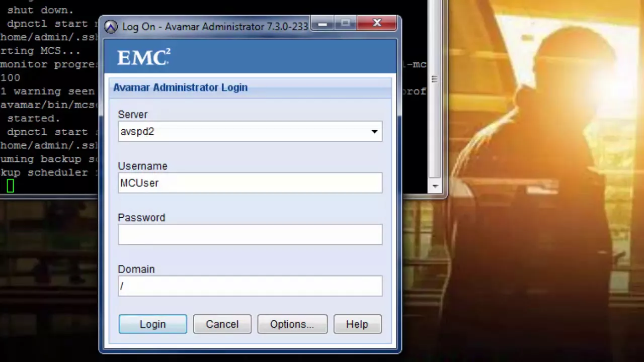The height and width of the screenshot is (362, 644).
Task: Click the '100' line in the terminal
Action: click(x=10, y=78)
